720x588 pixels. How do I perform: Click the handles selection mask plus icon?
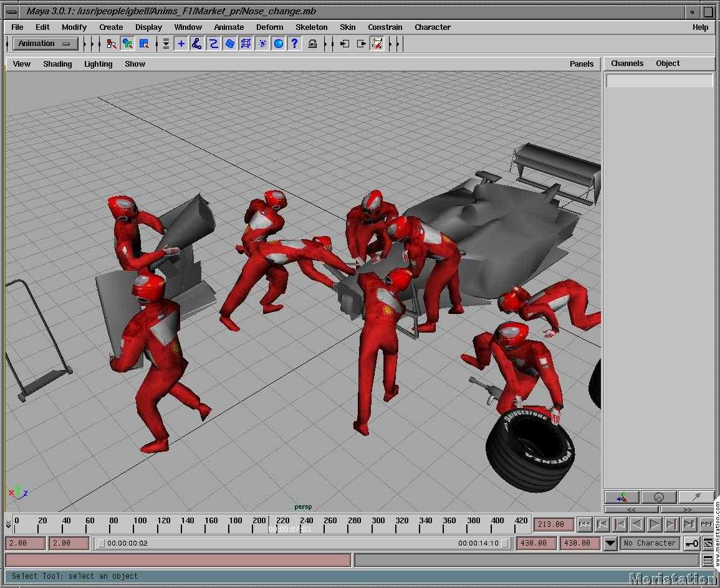[x=181, y=44]
